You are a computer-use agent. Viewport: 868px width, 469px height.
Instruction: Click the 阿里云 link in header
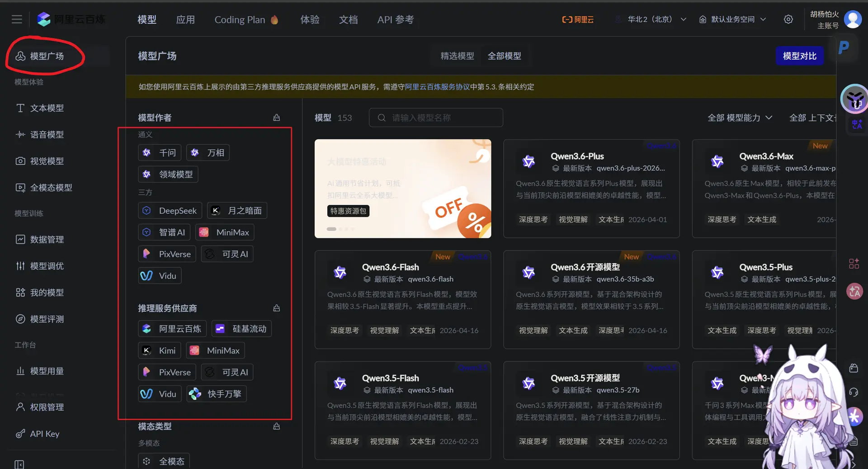578,19
